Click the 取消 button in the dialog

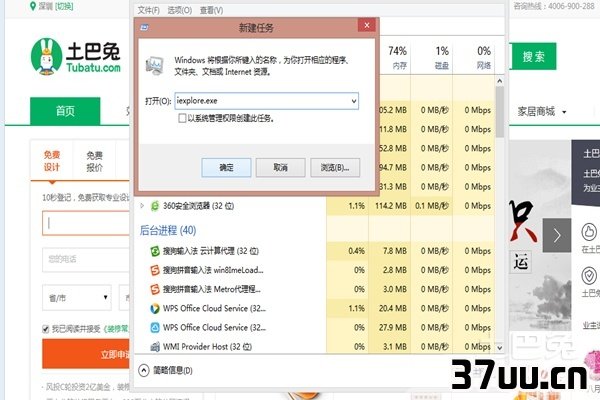(x=280, y=168)
